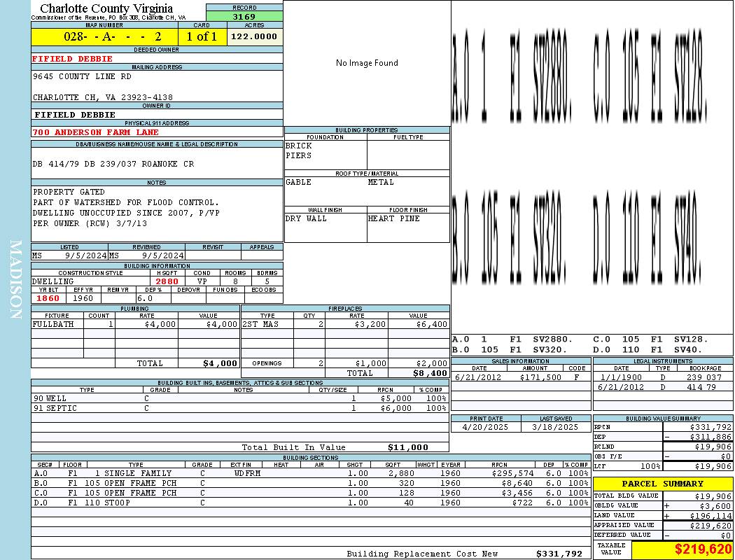This screenshot has height=560, width=735.
Task: Click WD FRM exterior finish cell
Action: click(x=247, y=474)
